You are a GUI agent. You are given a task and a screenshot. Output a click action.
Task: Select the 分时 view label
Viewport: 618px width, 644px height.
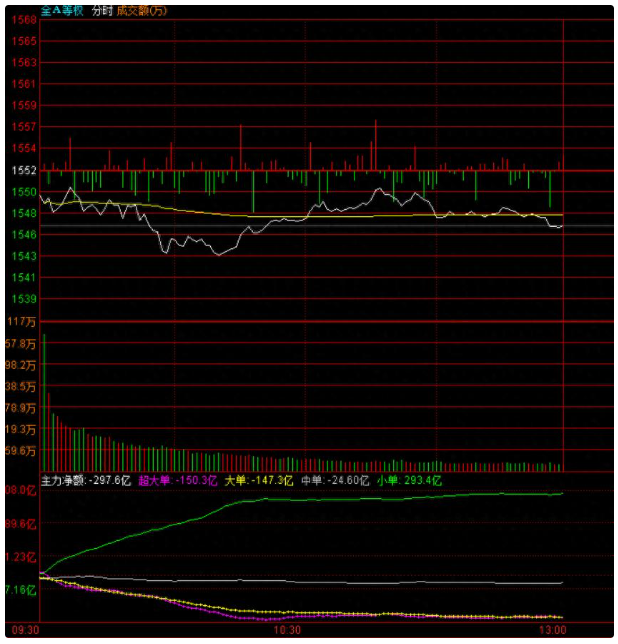[101, 10]
